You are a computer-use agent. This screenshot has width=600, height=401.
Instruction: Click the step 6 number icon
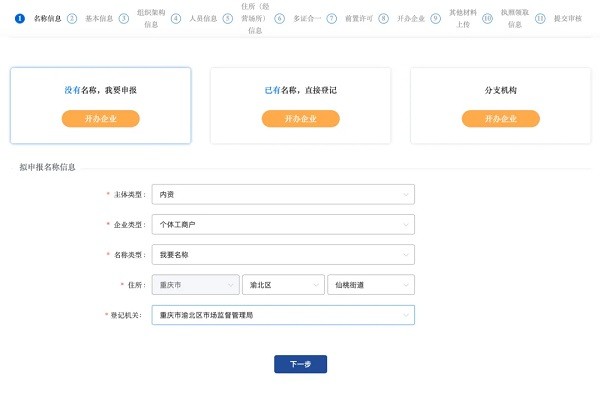(279, 18)
